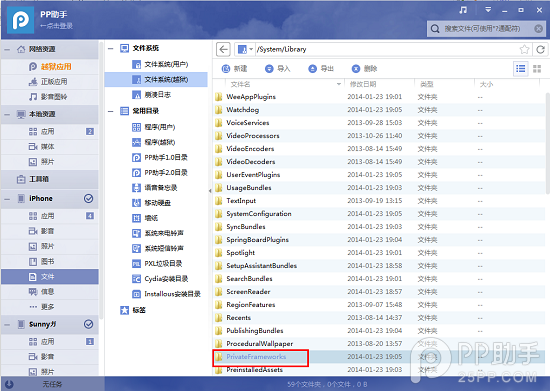The height and width of the screenshot is (391, 550).
Task: Open iPhone 信息 item
Action: (x=50, y=292)
